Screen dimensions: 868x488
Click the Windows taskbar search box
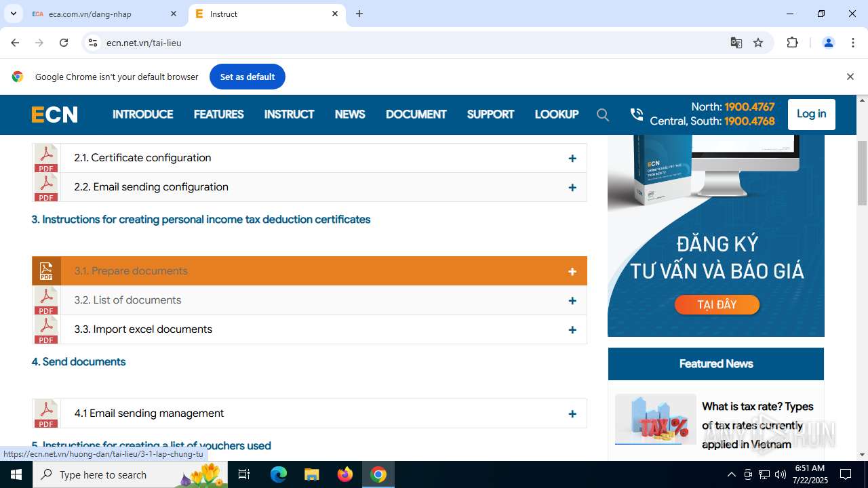tap(132, 474)
